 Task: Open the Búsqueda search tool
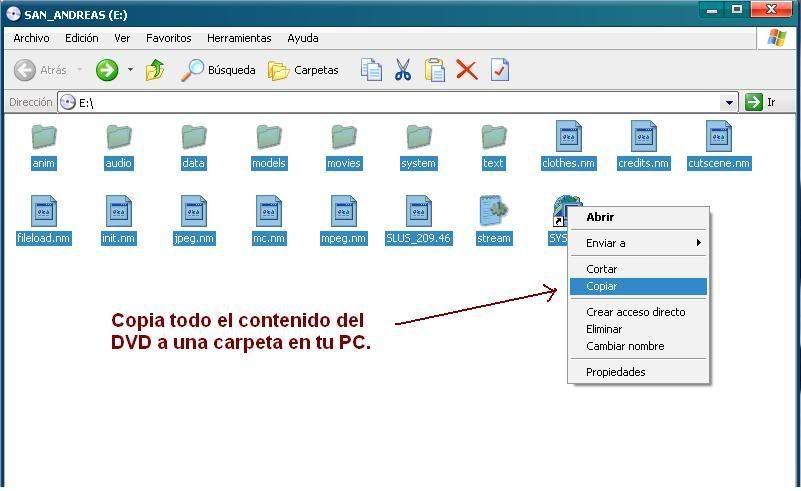[x=218, y=70]
